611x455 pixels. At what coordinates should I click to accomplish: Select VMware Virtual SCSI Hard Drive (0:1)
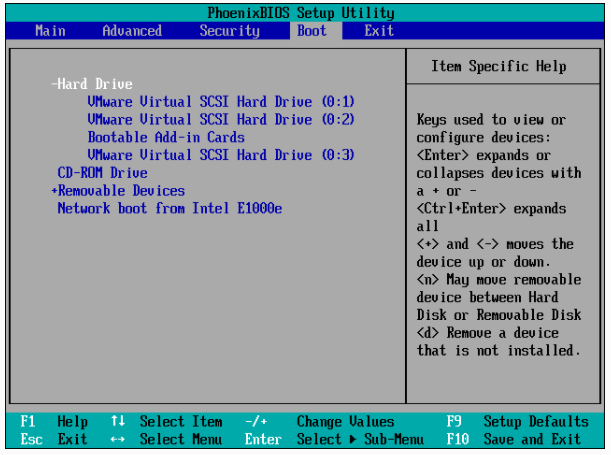pyautogui.click(x=221, y=102)
